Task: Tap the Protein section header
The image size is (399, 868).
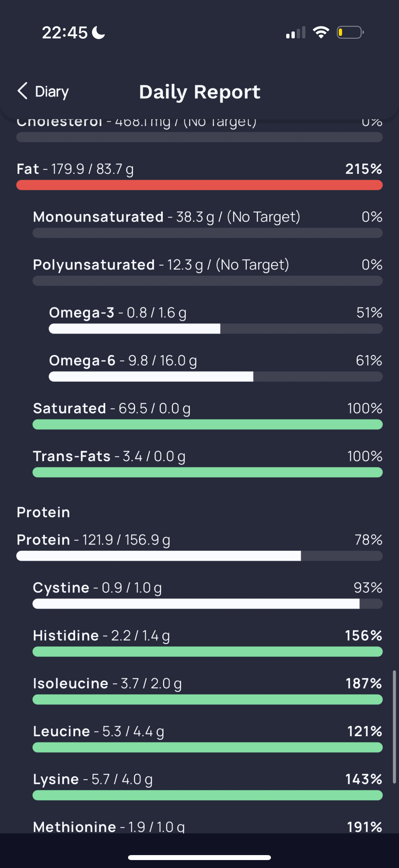Action: point(43,512)
